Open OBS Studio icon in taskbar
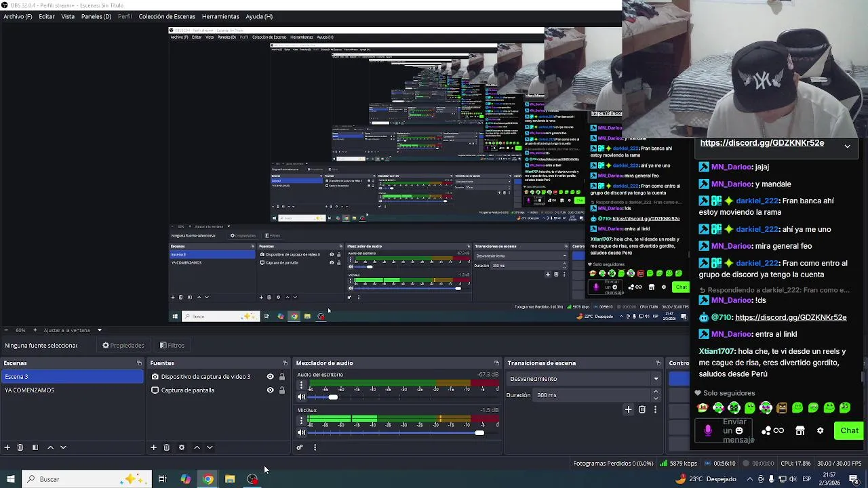The image size is (868, 488). (252, 479)
